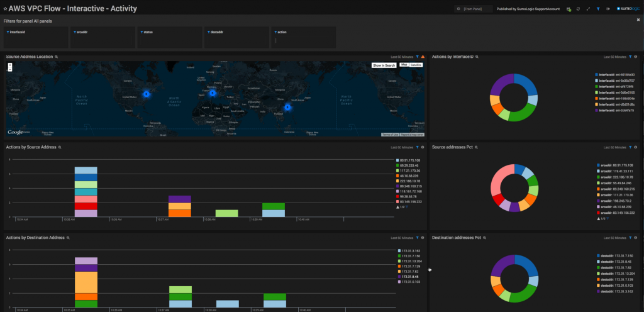
Task: Open search magnifier next to Source addresses Pct
Action: pyautogui.click(x=477, y=147)
